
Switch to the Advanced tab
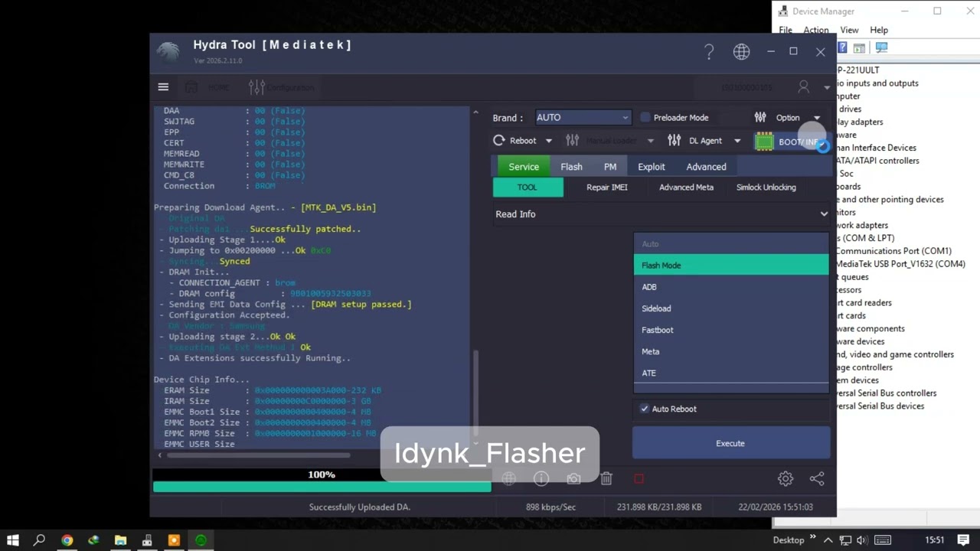(706, 167)
